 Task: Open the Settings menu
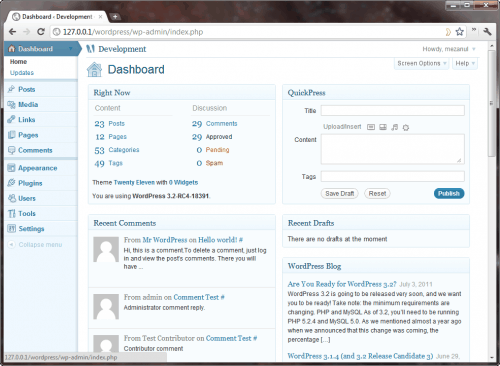31,229
